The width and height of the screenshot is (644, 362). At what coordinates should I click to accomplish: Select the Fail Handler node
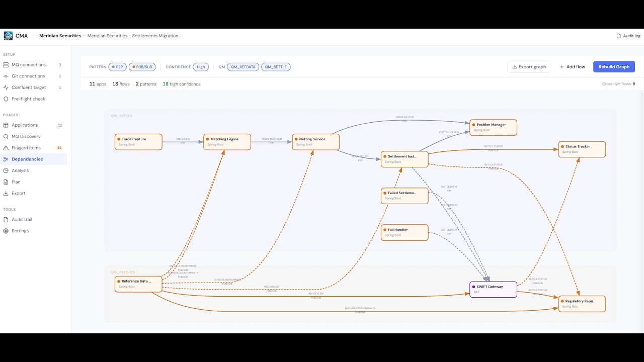tap(405, 232)
